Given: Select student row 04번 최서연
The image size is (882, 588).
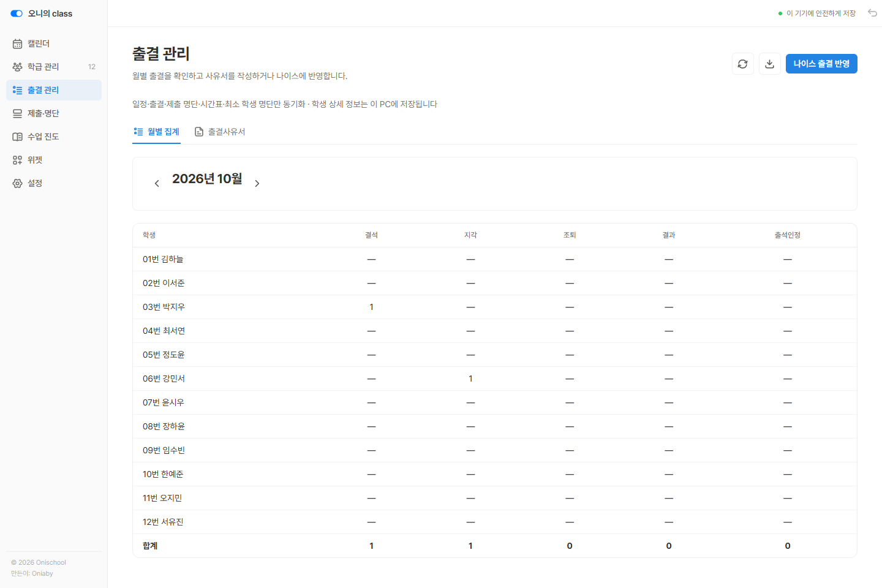Looking at the screenshot, I should (x=495, y=331).
